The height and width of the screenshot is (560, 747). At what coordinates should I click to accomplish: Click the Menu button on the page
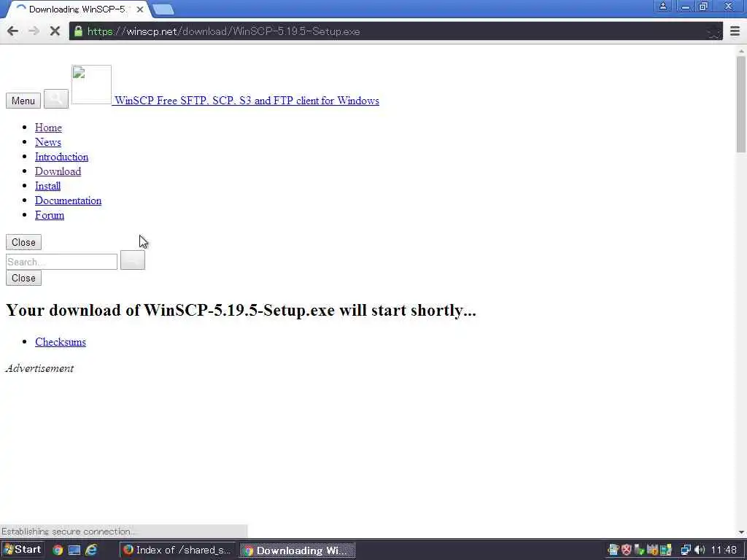23,101
